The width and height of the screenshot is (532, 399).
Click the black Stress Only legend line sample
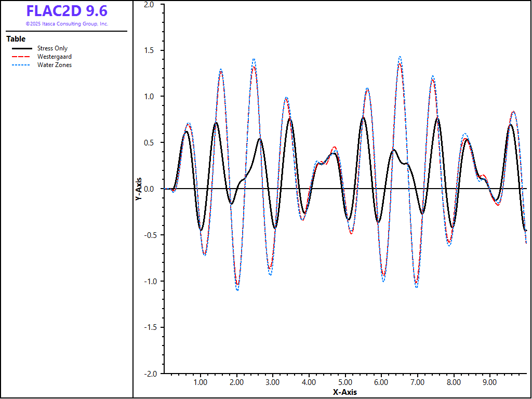21,48
